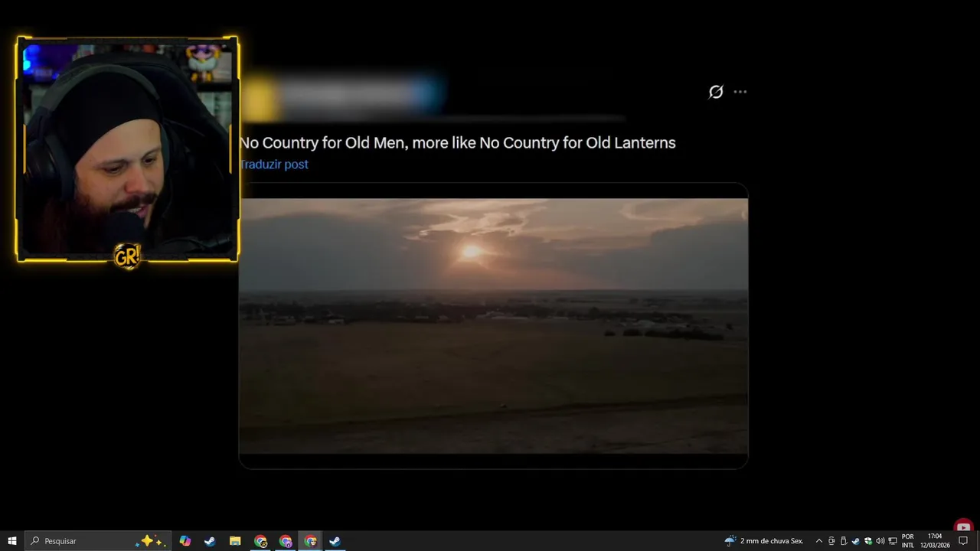Open File Explorer from the taskbar
The image size is (980, 551).
(235, 541)
